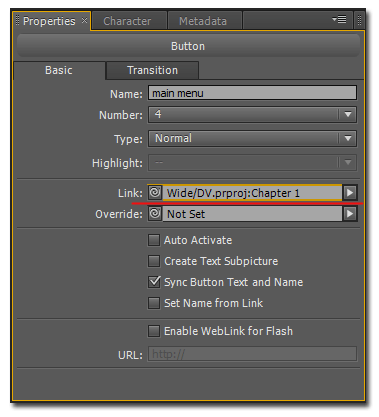Click the Highlight: label
This screenshot has width=379, height=417.
click(x=117, y=163)
